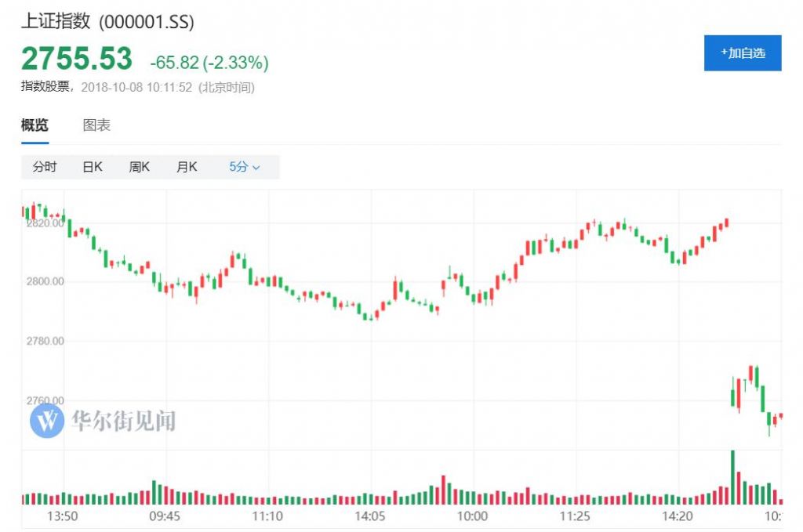Click the 14:20 time axis label
Viewport: 803px width, 532px height.
[x=677, y=516]
